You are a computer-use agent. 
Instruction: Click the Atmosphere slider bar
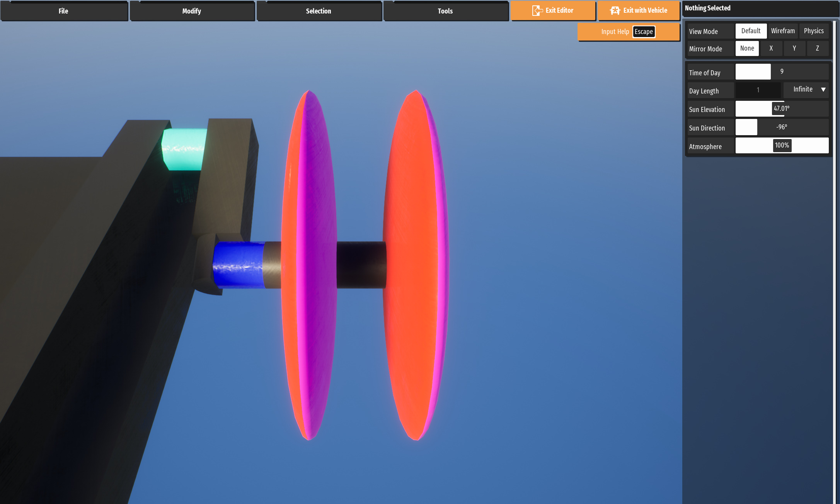click(782, 146)
